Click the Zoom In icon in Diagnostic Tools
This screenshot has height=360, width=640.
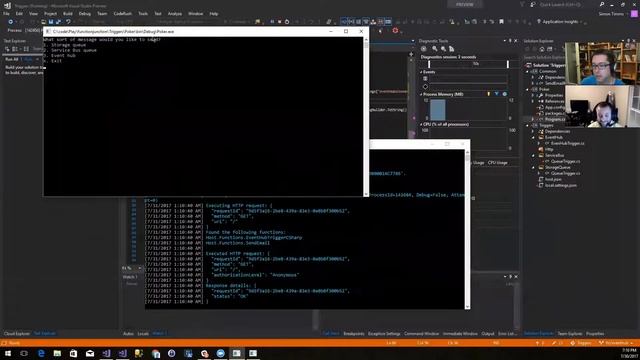pyautogui.click(x=435, y=49)
